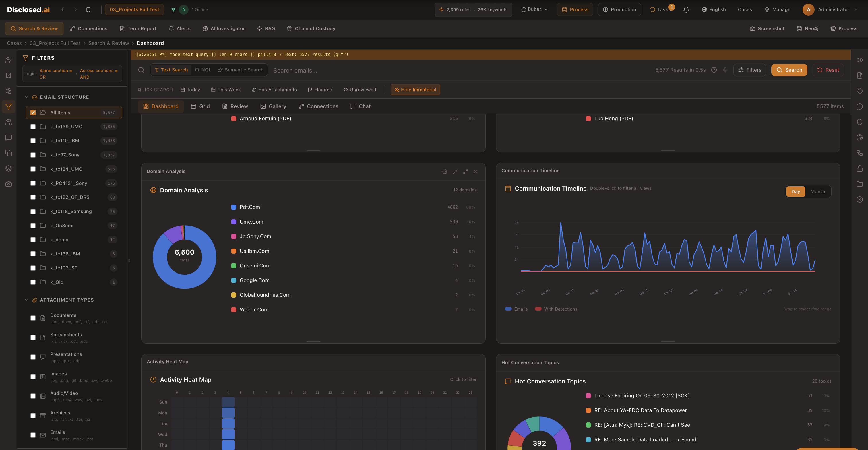Check the x_tc97_Sony folder checkbox
This screenshot has height=450, width=868.
[x=33, y=155]
